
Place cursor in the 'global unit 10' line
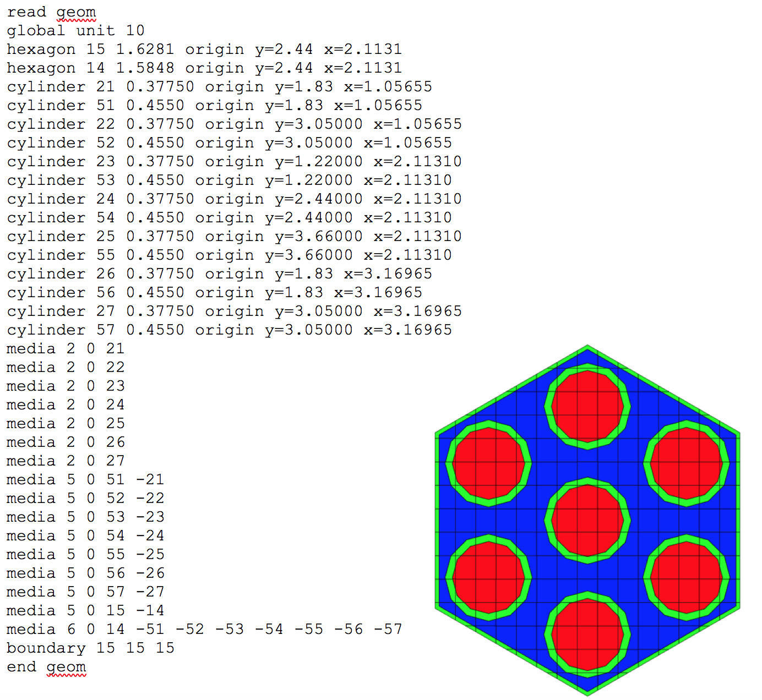75,31
